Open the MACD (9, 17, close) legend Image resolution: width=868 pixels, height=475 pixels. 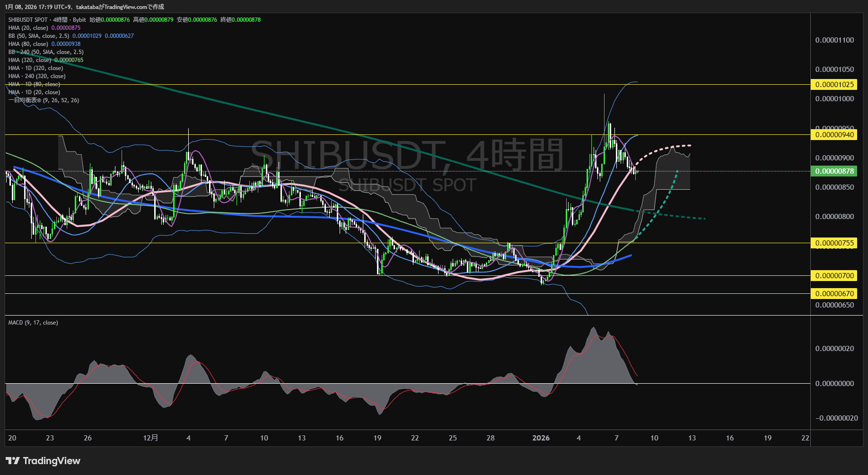click(33, 323)
